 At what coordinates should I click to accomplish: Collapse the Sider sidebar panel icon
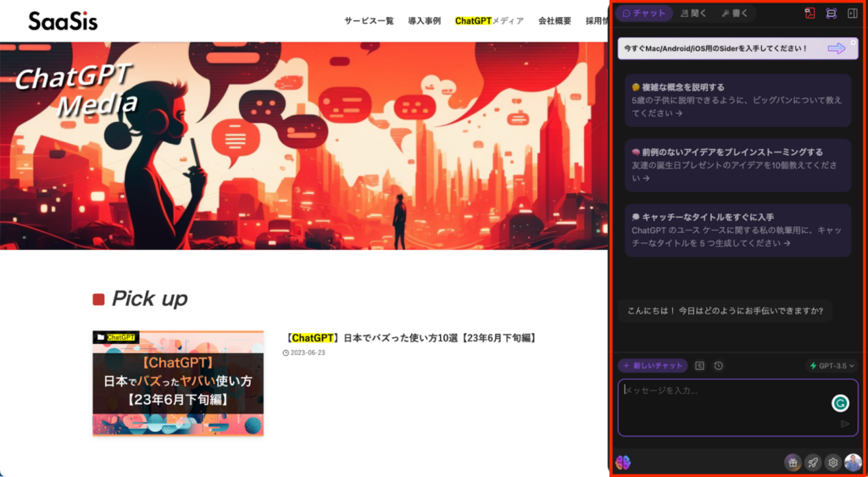click(x=852, y=14)
